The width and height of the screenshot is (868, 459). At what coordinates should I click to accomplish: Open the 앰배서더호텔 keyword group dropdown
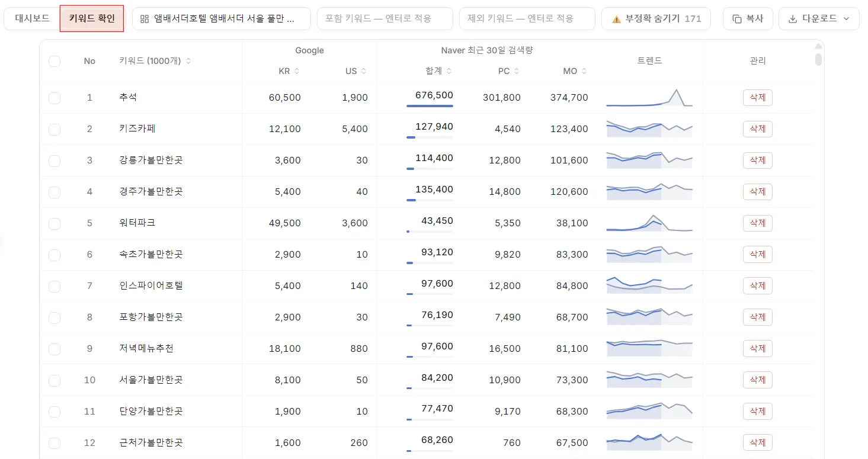point(222,19)
